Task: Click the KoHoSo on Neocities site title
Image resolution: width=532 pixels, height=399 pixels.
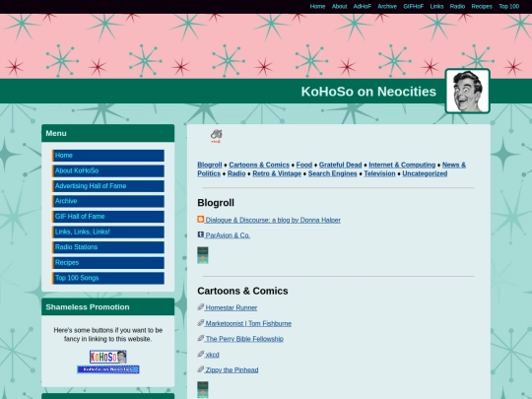Action: point(368,92)
